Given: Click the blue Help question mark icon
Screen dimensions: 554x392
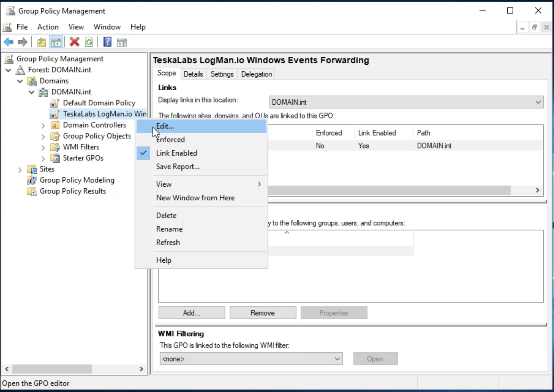Looking at the screenshot, I should tap(107, 42).
